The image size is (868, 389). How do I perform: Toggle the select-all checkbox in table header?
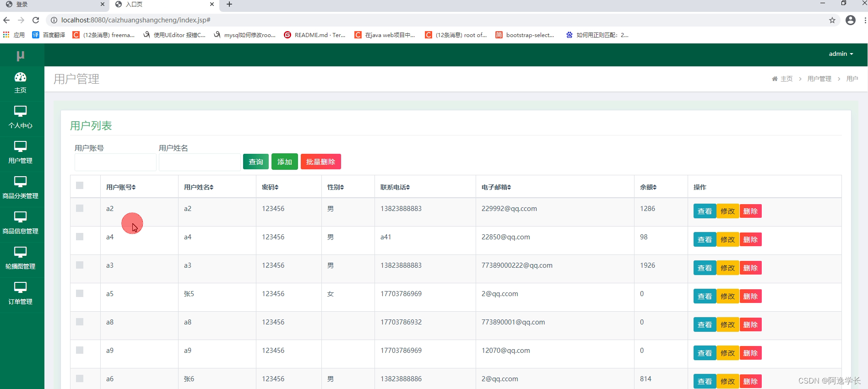point(80,185)
